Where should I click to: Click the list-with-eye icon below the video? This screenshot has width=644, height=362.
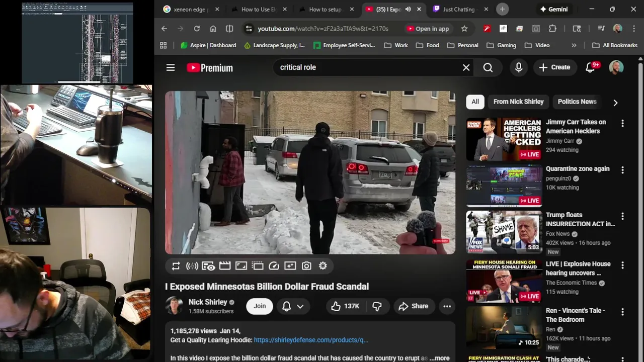click(x=208, y=266)
